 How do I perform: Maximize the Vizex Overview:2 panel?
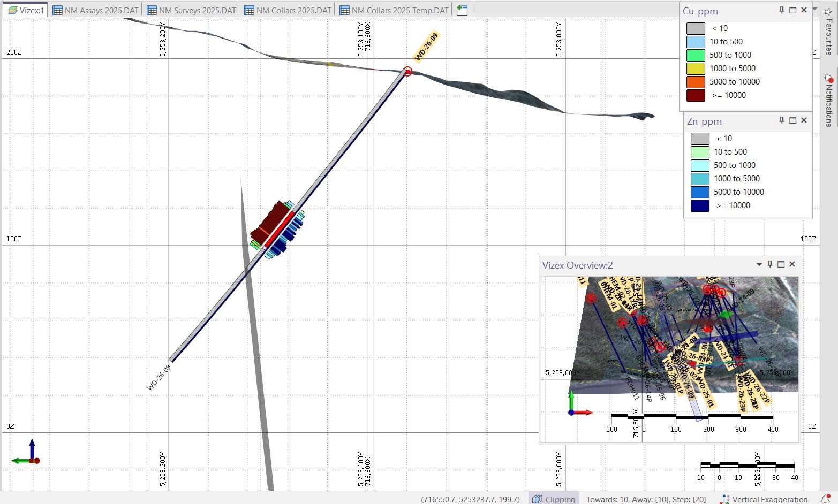pos(781,264)
